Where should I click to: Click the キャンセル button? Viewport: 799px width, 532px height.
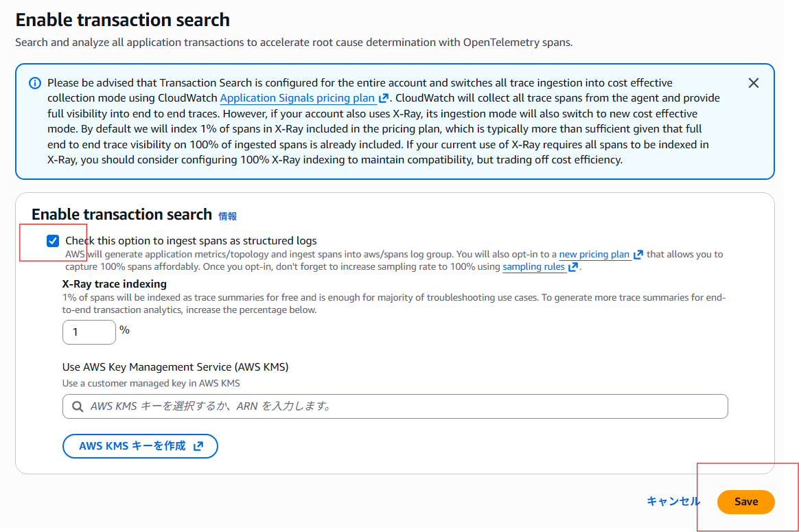673,502
